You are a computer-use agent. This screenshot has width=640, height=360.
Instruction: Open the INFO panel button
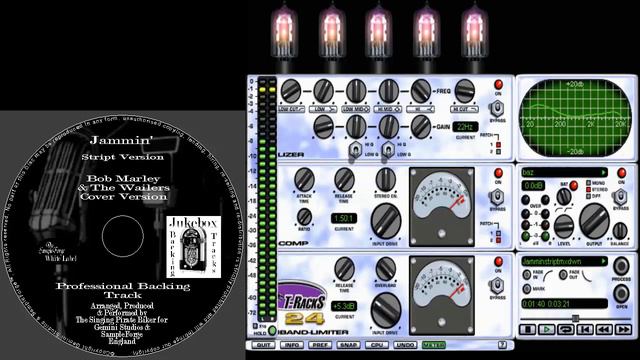(291, 345)
